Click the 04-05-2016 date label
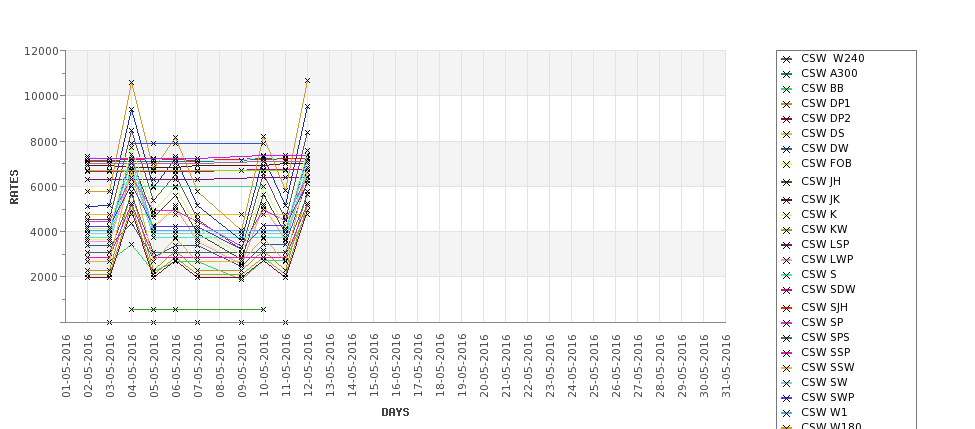 tap(132, 366)
